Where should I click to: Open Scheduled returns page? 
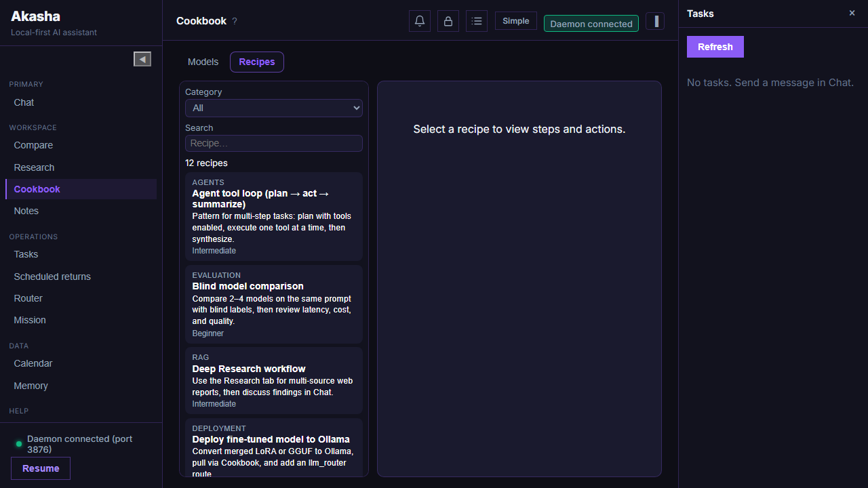81,277
